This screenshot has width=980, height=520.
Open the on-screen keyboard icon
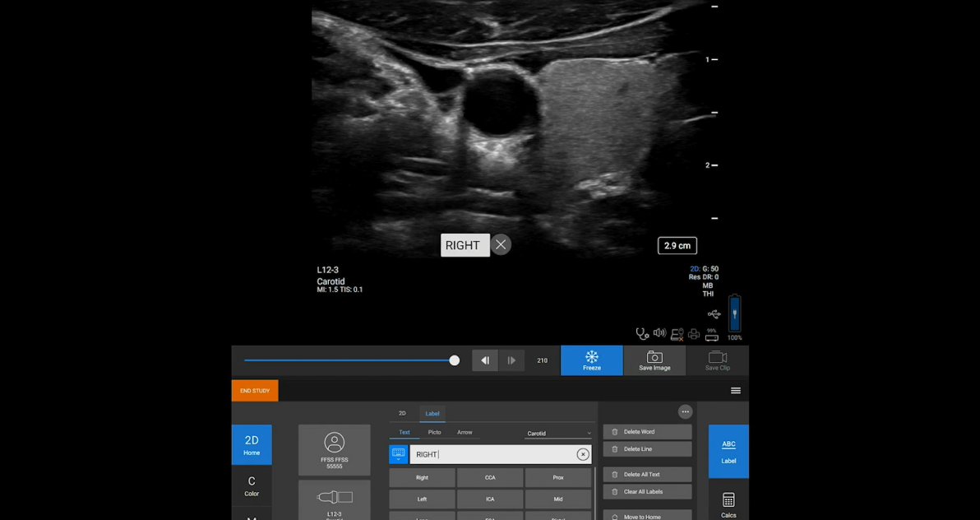tap(399, 454)
